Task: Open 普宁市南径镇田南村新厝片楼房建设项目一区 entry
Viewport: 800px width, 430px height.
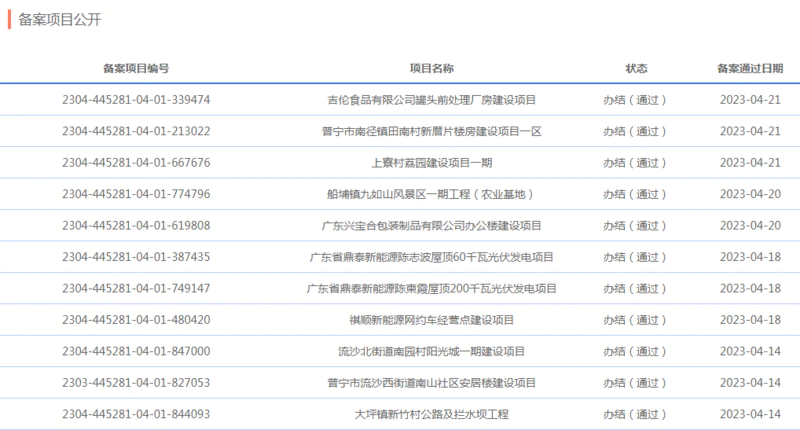Action: click(x=431, y=131)
